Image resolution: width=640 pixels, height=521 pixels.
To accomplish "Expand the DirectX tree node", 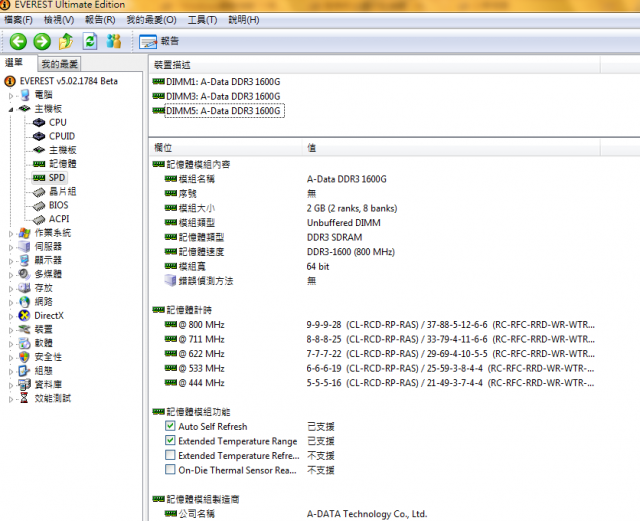I will coord(11,316).
